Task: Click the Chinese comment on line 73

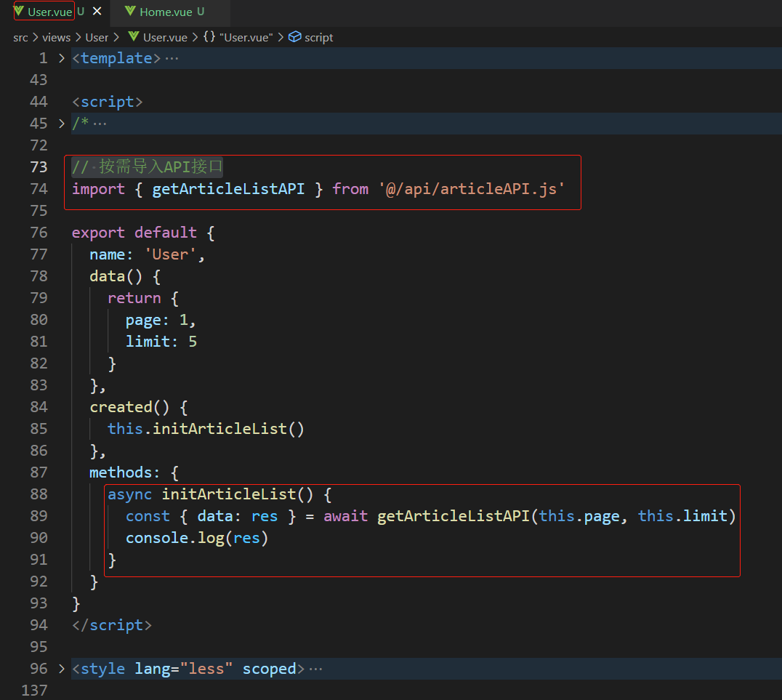Action: click(147, 166)
